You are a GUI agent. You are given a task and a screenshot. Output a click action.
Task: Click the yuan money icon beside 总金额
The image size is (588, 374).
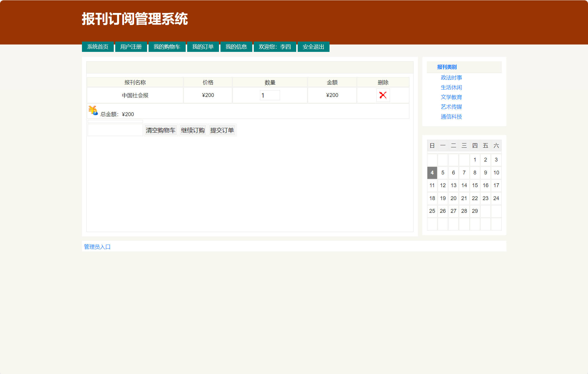(x=93, y=110)
